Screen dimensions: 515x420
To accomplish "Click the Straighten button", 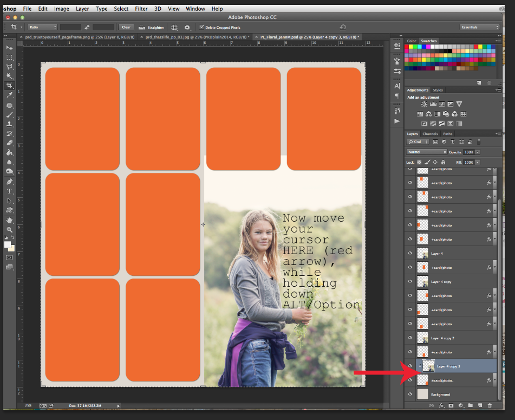I will click(153, 27).
